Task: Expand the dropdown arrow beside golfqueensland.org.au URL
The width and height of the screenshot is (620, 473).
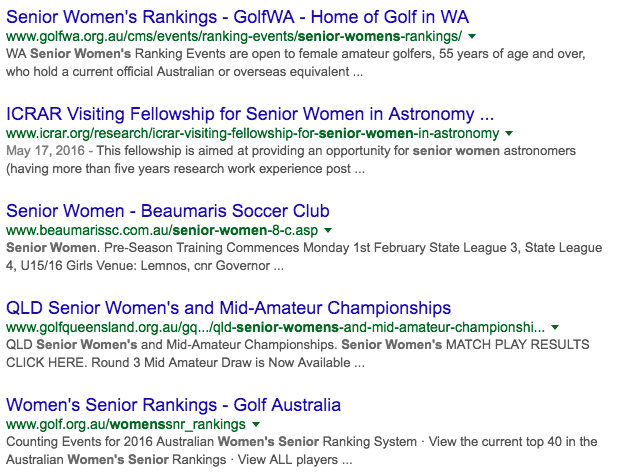Action: pyautogui.click(x=555, y=327)
